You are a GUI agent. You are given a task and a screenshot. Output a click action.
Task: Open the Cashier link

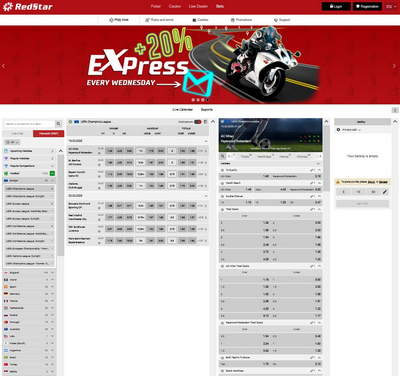click(x=200, y=20)
